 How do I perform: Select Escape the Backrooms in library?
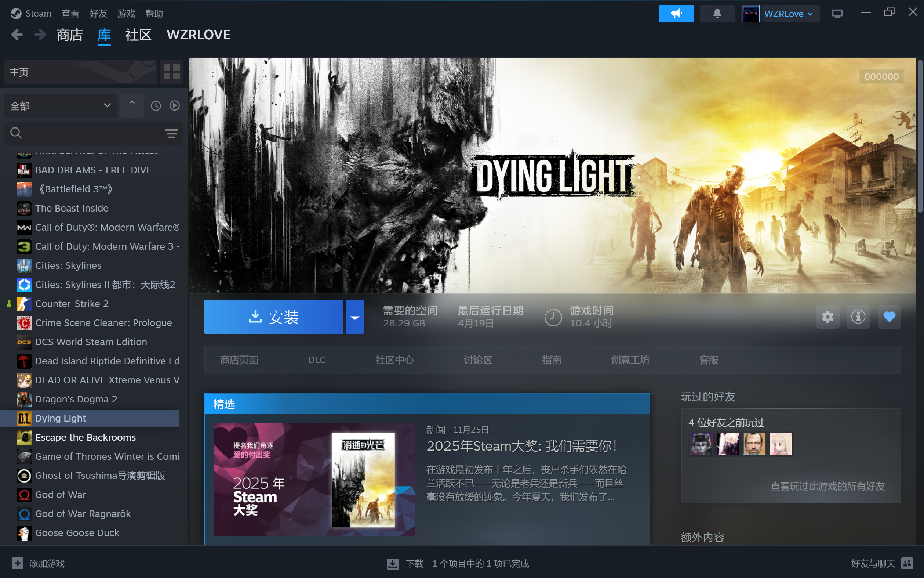click(x=85, y=437)
